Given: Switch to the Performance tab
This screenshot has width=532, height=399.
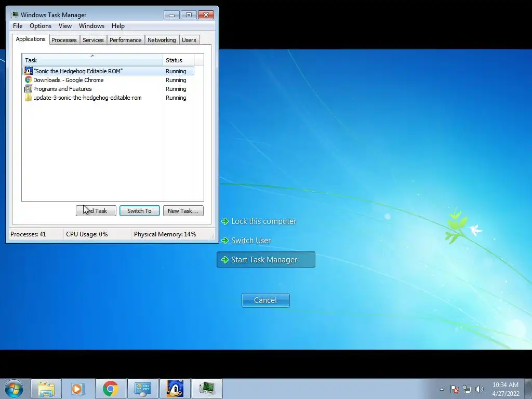Looking at the screenshot, I should (125, 40).
